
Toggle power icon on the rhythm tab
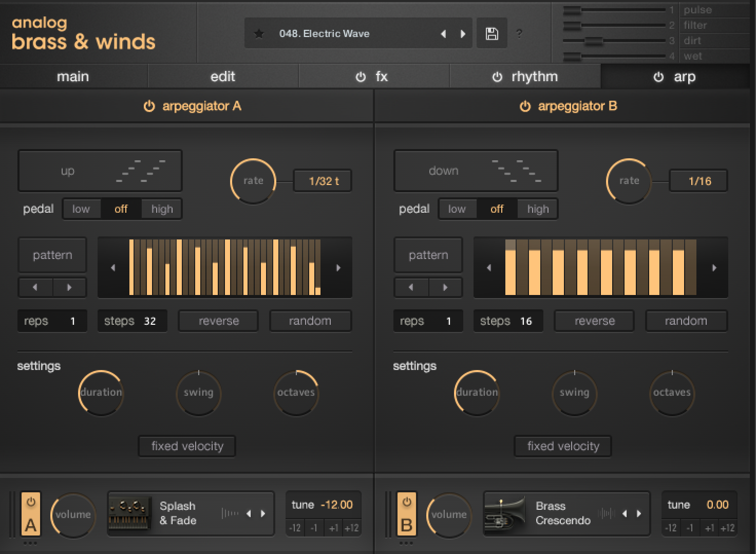[497, 77]
